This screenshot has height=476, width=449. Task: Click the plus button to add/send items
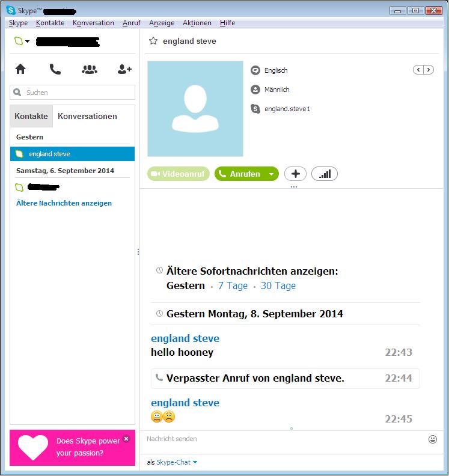[x=295, y=174]
